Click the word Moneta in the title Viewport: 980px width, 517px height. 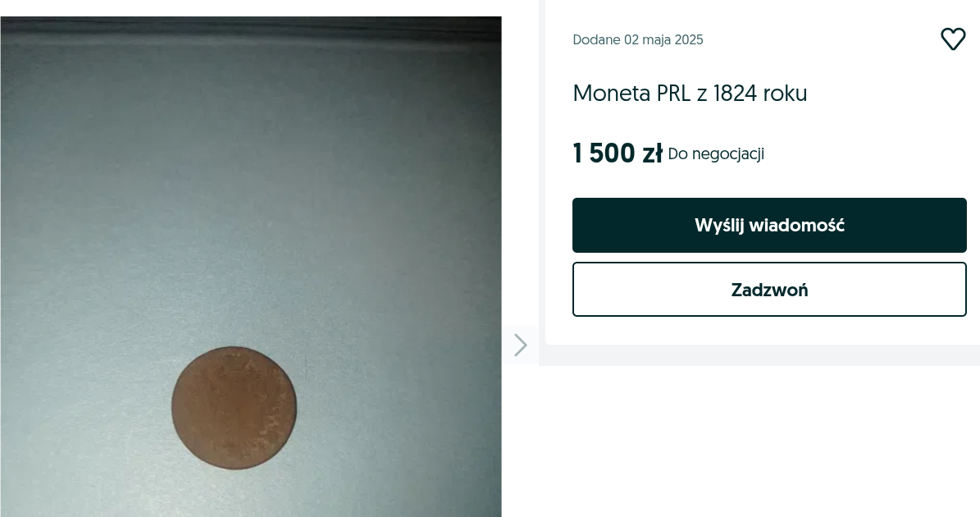pos(611,94)
